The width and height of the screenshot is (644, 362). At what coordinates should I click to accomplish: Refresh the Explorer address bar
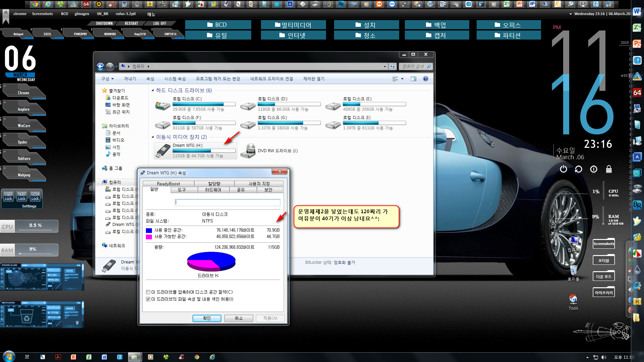(392, 66)
